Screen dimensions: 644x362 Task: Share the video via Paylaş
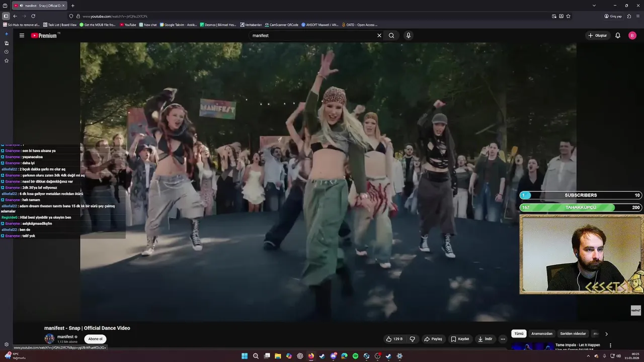coord(433,339)
